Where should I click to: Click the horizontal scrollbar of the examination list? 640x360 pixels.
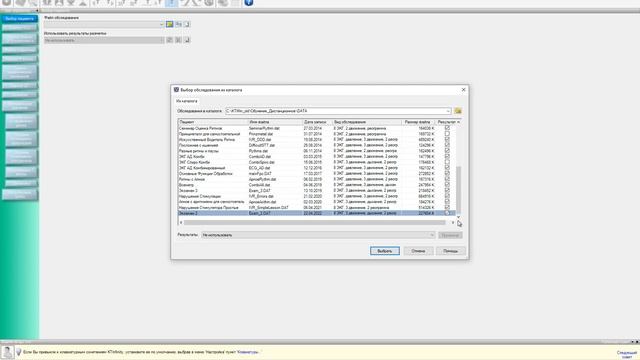315,222
